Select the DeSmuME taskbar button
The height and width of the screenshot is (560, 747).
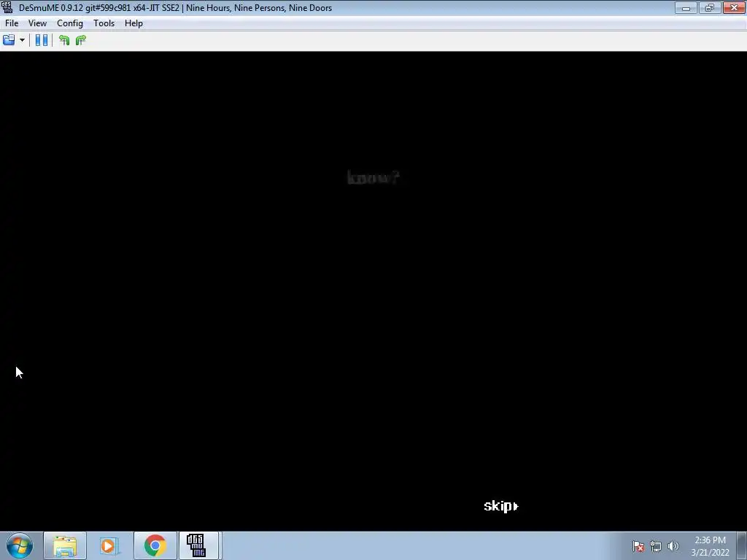tap(199, 545)
